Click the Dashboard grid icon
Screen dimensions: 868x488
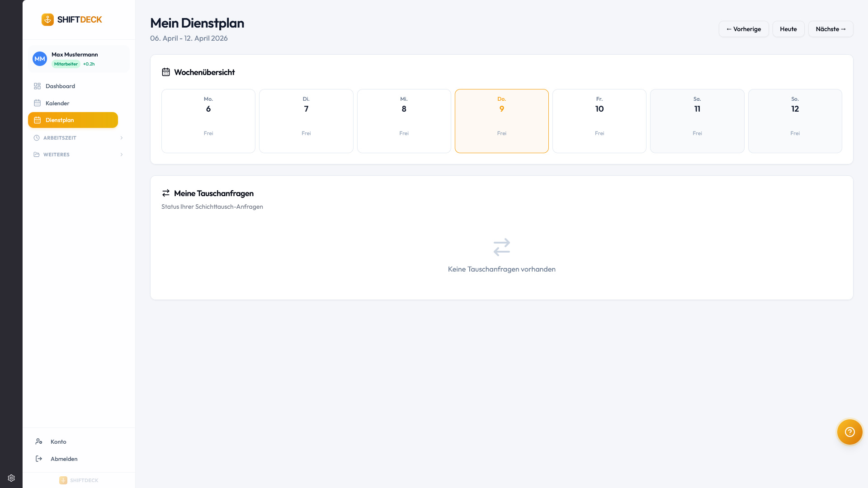click(37, 86)
